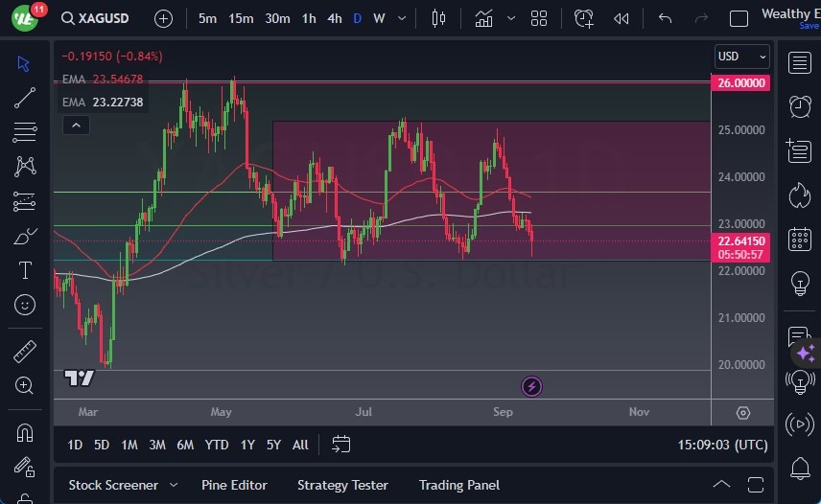Open the emoji icons tool

25,305
